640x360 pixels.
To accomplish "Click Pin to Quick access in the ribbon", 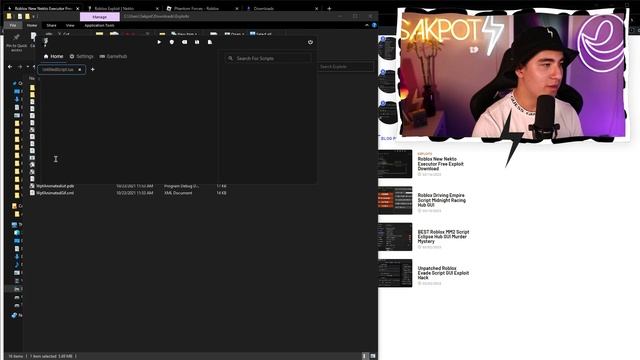I will (x=16, y=42).
